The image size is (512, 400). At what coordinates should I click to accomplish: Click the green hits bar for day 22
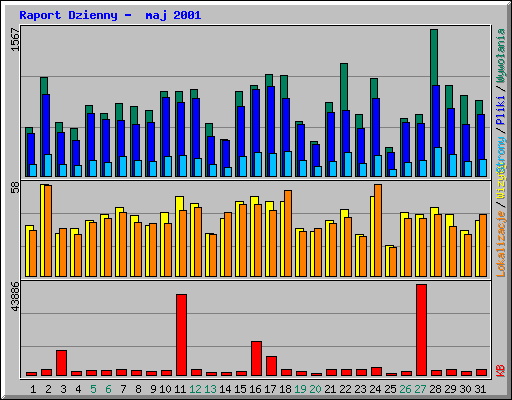click(344, 87)
